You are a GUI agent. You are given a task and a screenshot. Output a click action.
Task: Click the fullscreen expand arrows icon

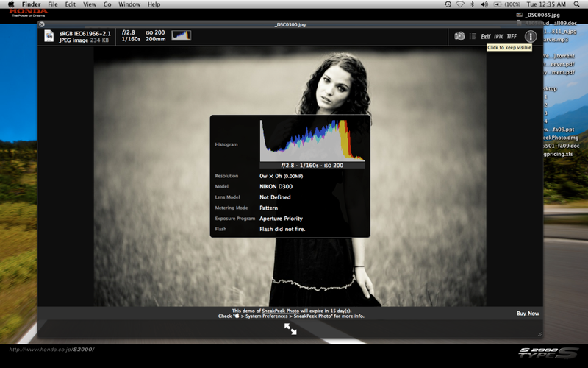tap(290, 330)
